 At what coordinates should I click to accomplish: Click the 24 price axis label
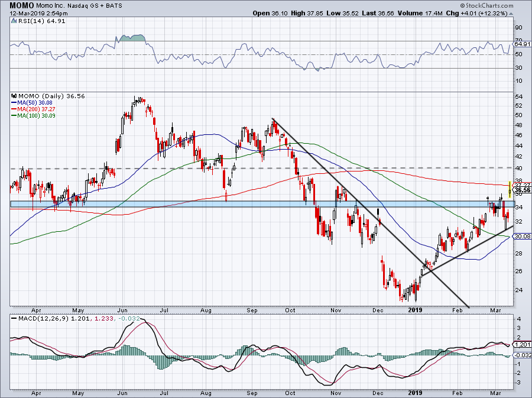(519, 290)
